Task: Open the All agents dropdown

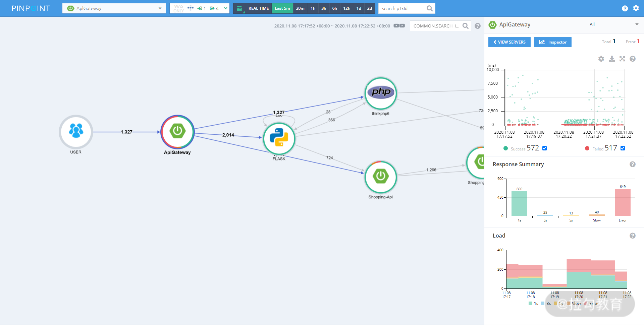Action: (x=614, y=24)
